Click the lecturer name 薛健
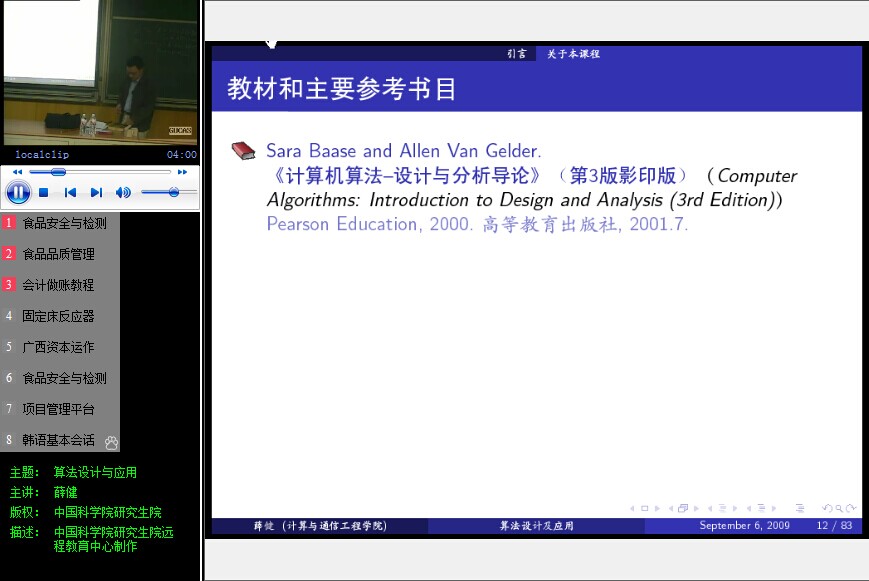 click(65, 492)
